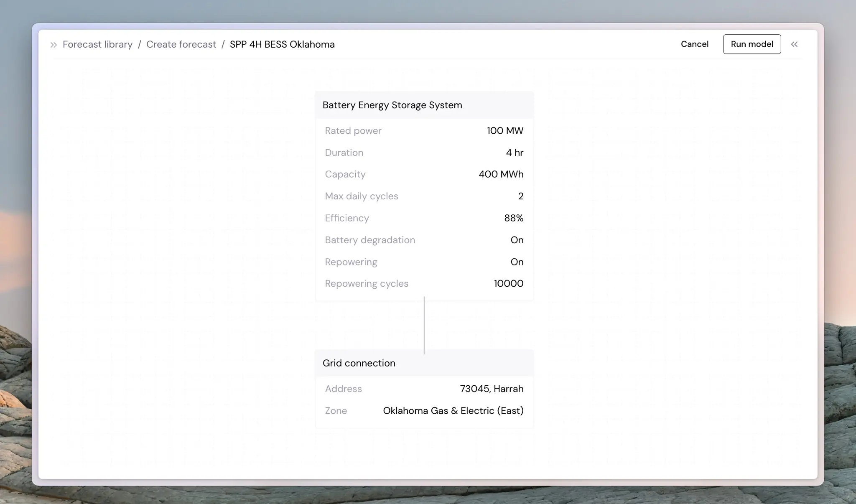Screen dimensions: 856x504
Task: Expand the left sidebar with double chevron
Action: pyautogui.click(x=53, y=45)
